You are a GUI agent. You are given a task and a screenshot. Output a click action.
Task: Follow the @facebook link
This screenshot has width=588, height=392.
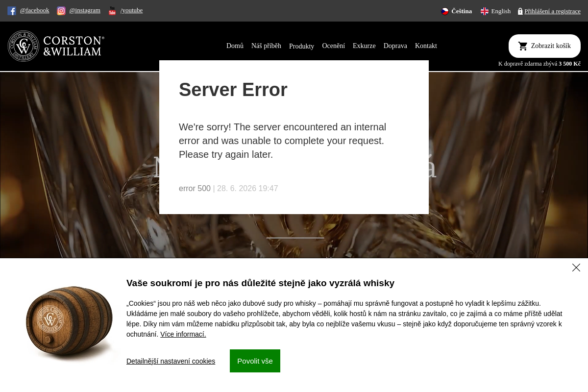point(34,10)
